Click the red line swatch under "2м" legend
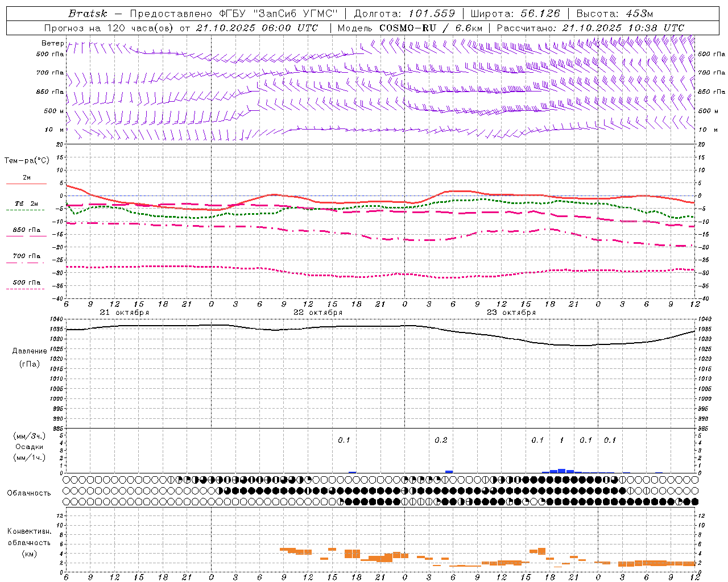This screenshot has width=728, height=582. pyautogui.click(x=26, y=184)
